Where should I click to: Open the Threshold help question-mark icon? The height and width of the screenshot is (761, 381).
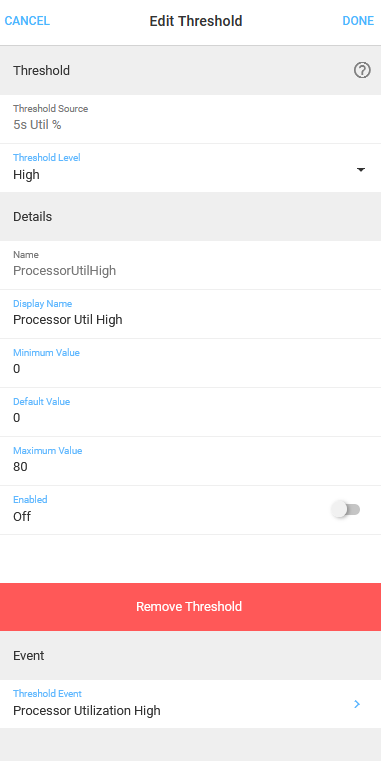362,71
